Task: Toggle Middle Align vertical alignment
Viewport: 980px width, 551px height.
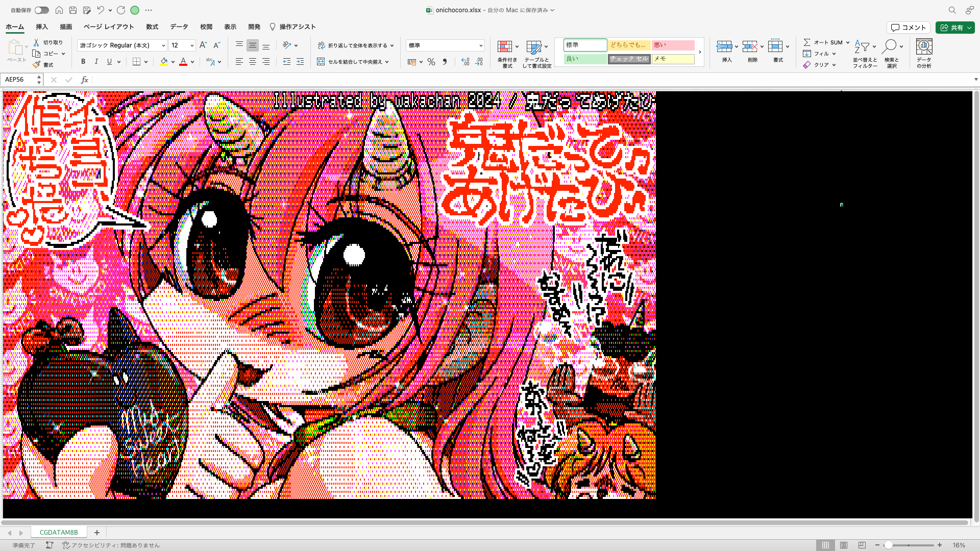Action: (x=252, y=45)
